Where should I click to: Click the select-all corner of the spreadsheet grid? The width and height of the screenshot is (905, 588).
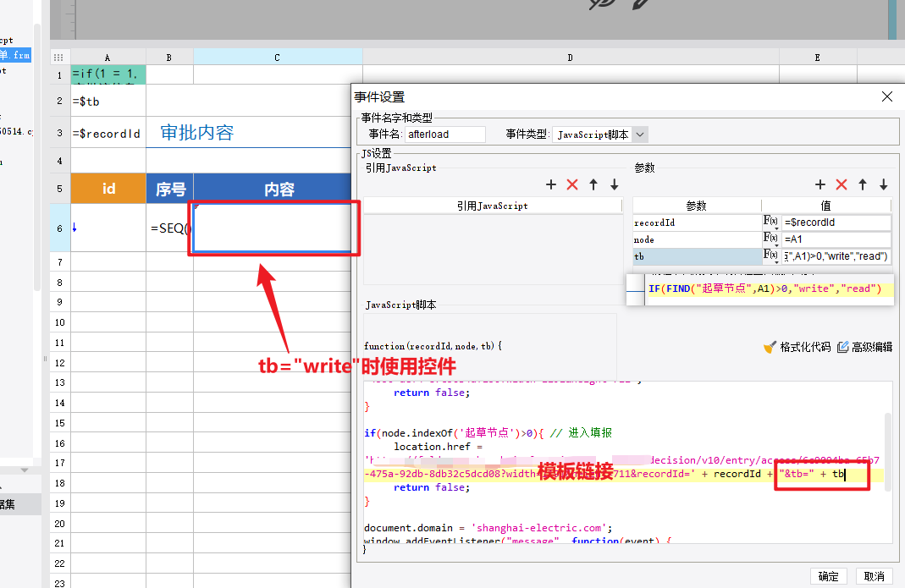(x=58, y=58)
